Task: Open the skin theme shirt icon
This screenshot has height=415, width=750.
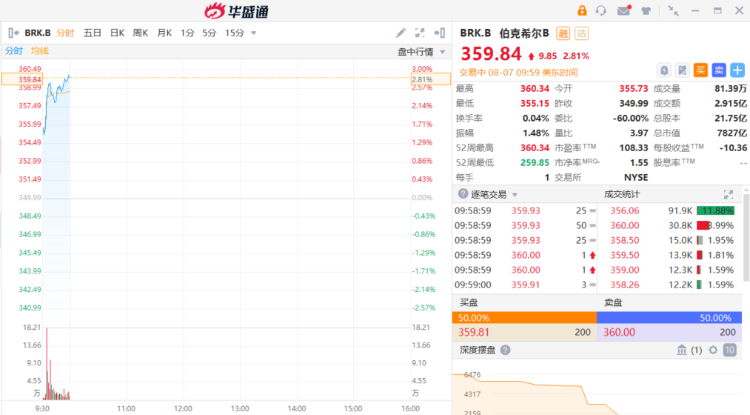Action: click(x=647, y=10)
